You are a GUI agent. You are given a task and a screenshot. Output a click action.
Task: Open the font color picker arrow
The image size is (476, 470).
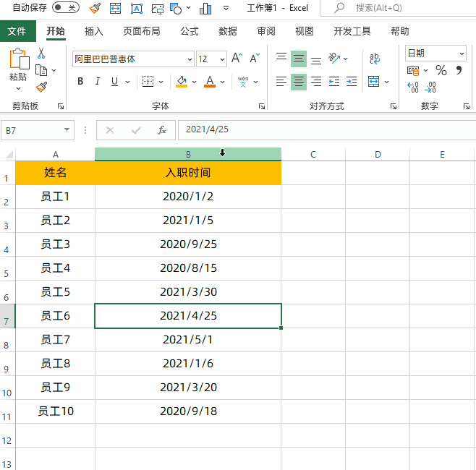[223, 82]
